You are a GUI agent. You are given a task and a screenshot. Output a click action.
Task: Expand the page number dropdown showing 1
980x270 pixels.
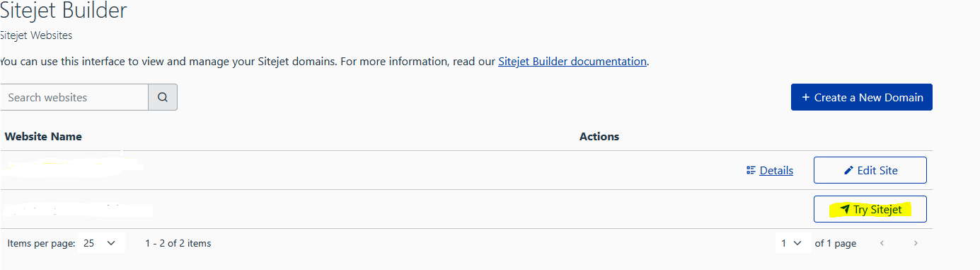tap(792, 243)
